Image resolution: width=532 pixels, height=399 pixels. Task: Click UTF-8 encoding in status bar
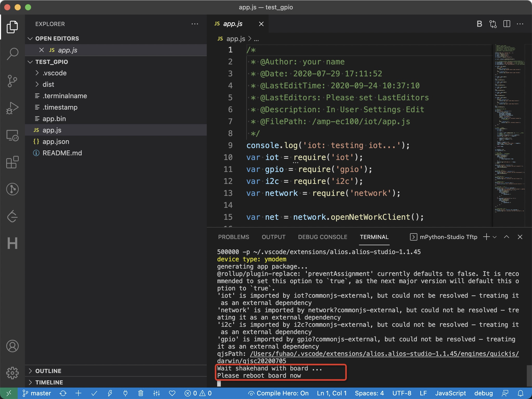click(402, 393)
